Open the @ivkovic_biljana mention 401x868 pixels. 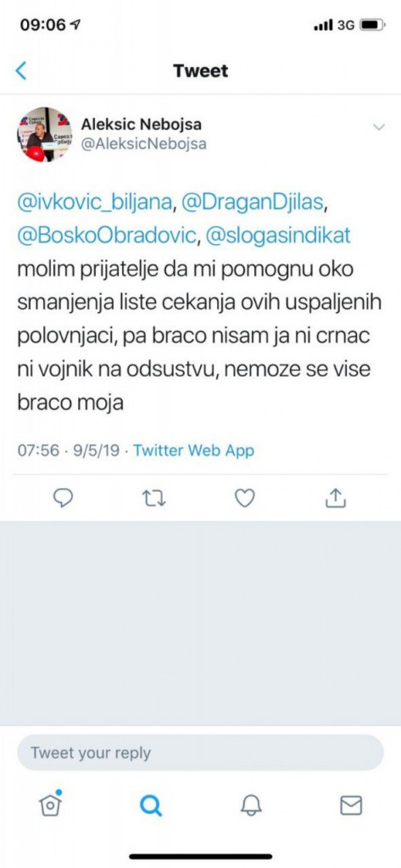94,202
